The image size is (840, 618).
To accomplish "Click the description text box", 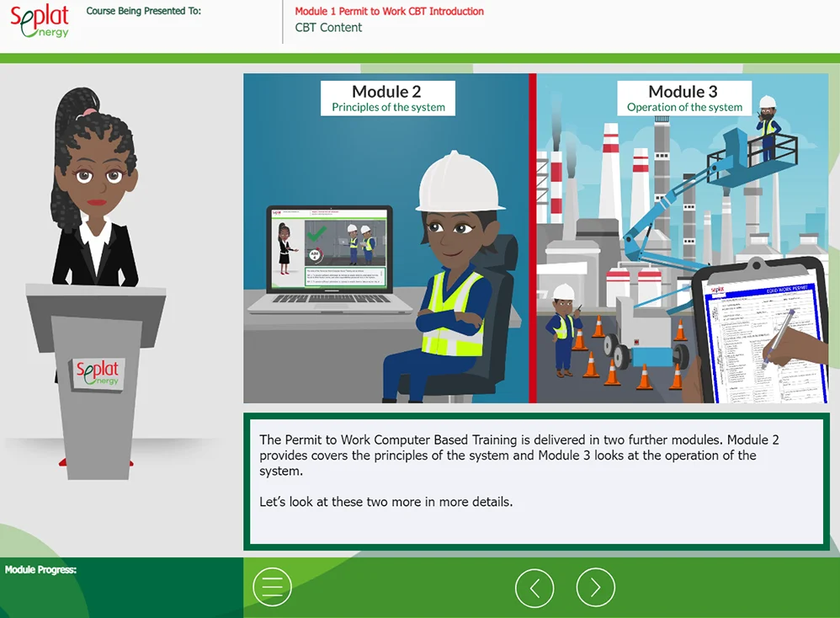I will pyautogui.click(x=533, y=481).
